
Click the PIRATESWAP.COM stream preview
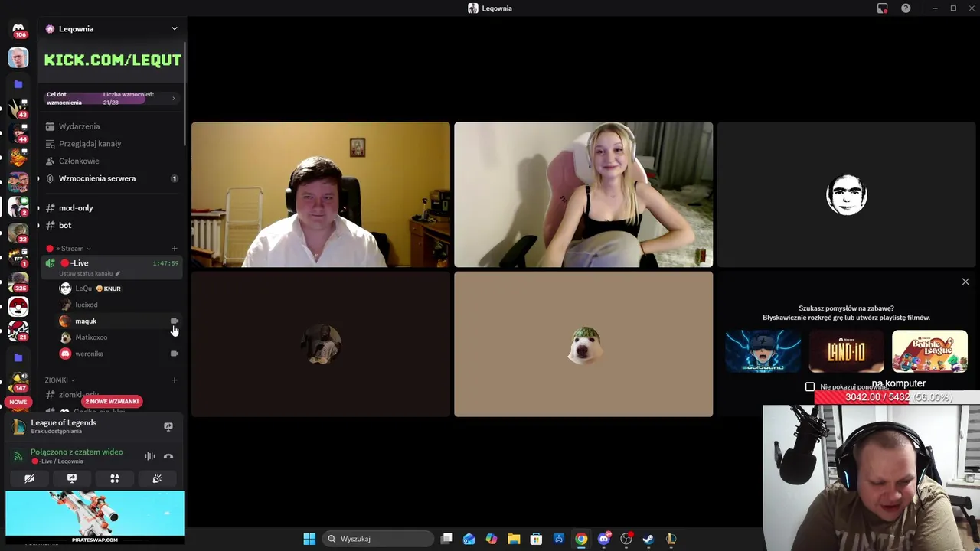[95, 517]
